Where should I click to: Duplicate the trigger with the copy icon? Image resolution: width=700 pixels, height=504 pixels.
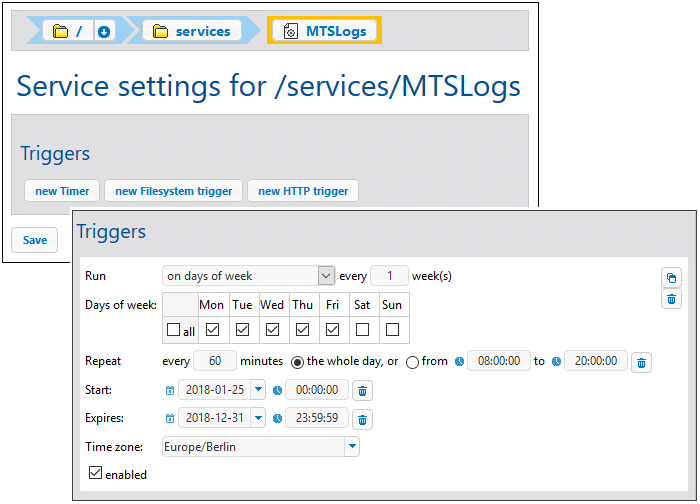671,277
